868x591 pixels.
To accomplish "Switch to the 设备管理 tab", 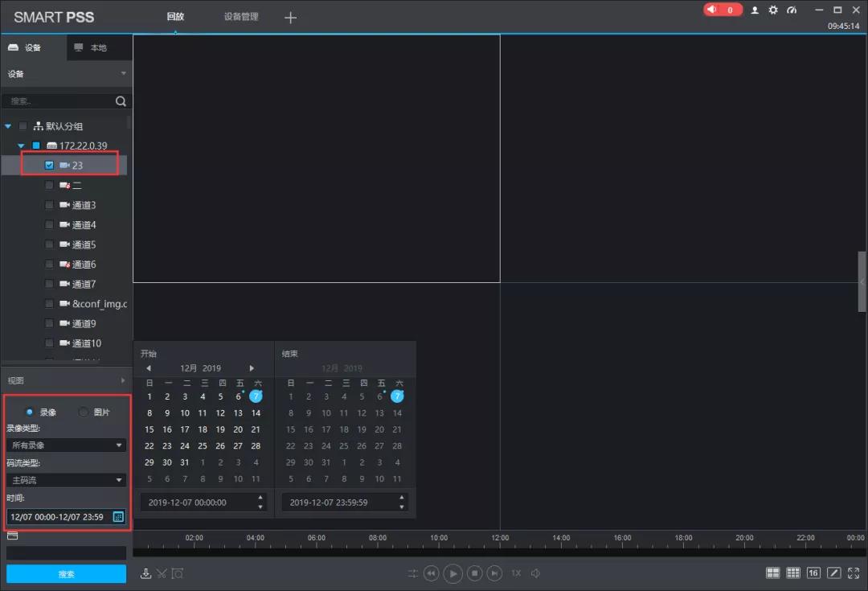I will point(241,16).
